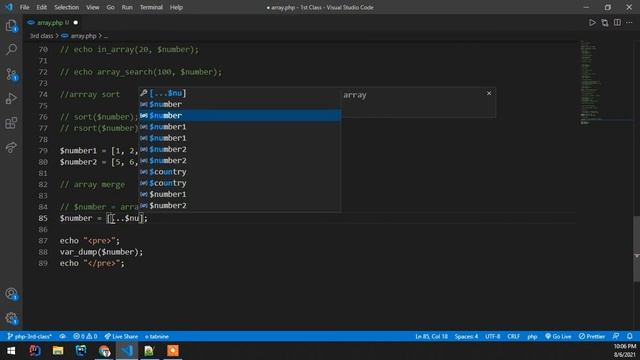Click the editor vertical scrollbar thumb
640x360 pixels.
(x=636, y=249)
